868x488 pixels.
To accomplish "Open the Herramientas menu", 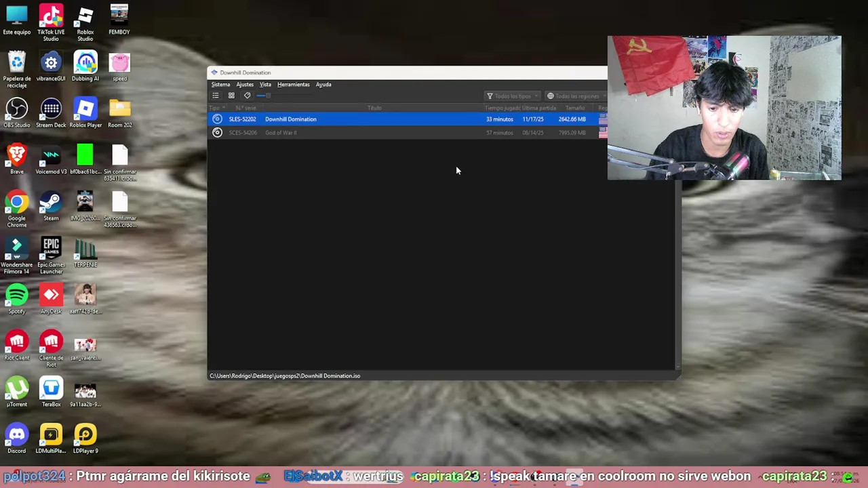I will coord(293,85).
